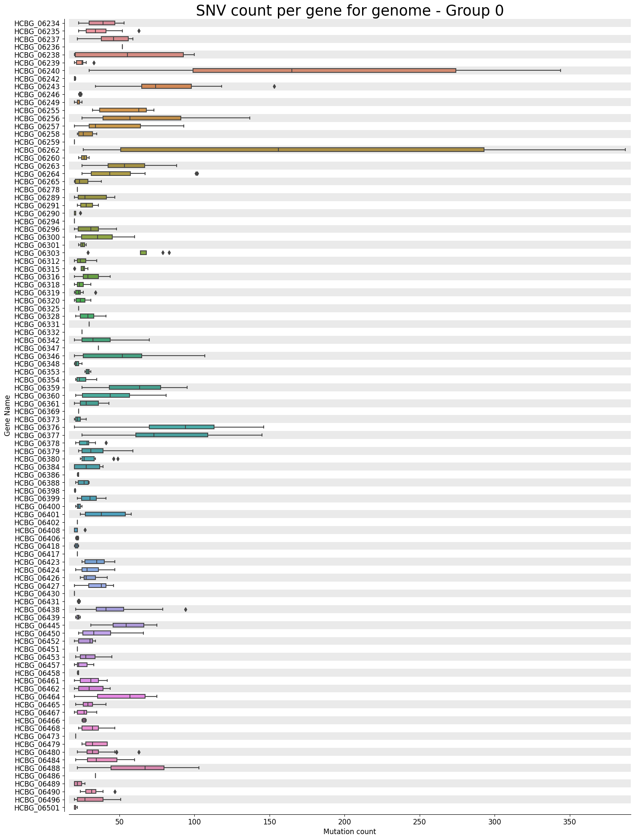Click the 'Gene Name' y-axis label
Image resolution: width=635 pixels, height=840 pixels.
click(x=7, y=415)
